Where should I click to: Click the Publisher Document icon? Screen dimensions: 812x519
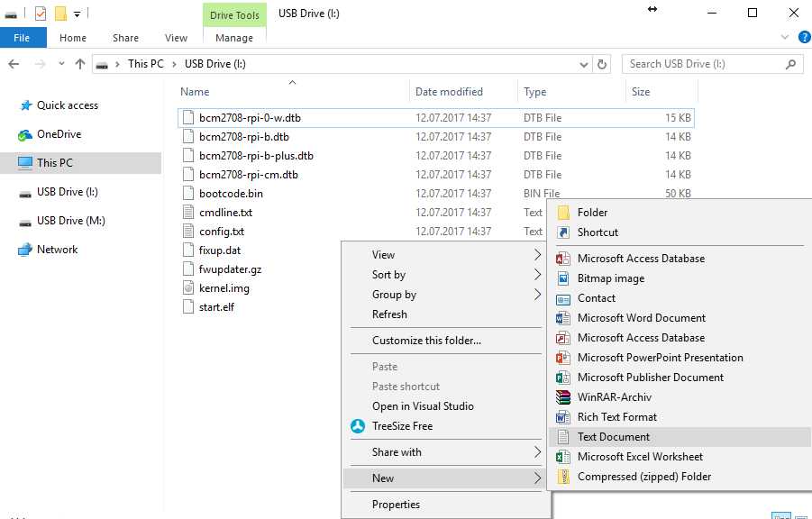(x=563, y=378)
